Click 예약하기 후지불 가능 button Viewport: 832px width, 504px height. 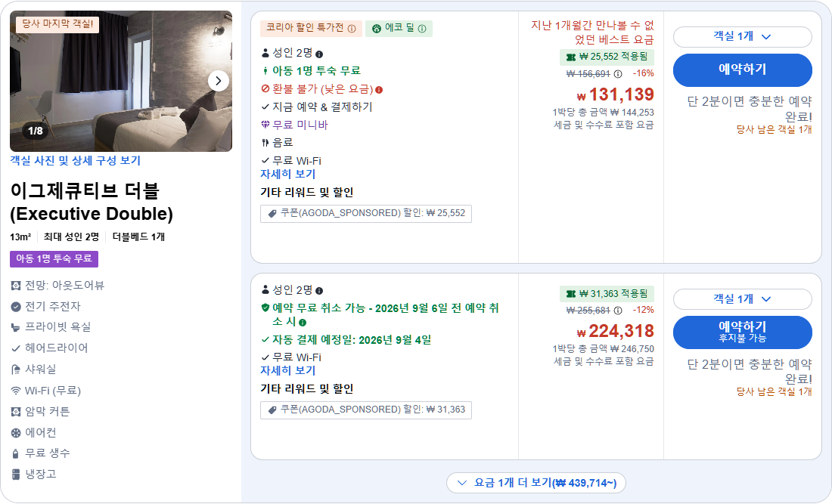[742, 332]
